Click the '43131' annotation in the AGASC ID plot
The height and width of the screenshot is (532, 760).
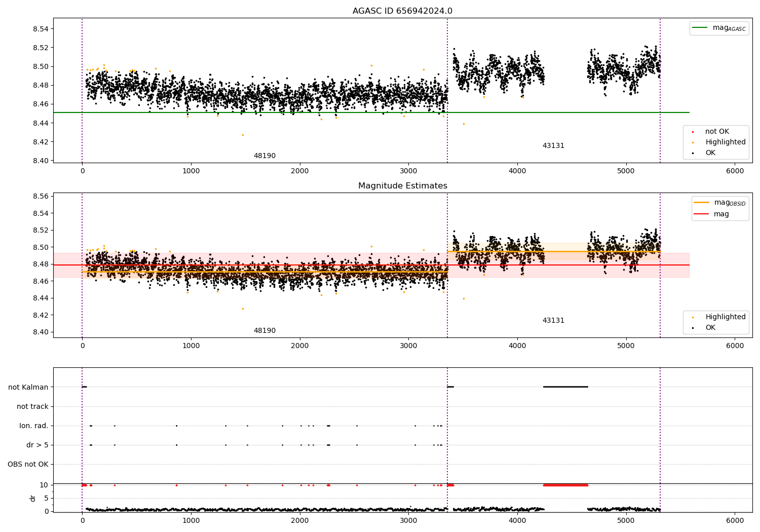(x=553, y=146)
